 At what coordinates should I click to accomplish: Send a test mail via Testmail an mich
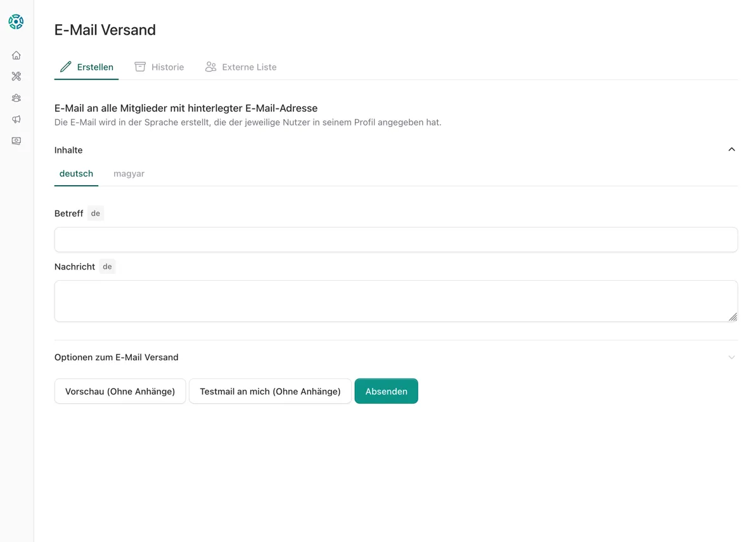tap(270, 391)
